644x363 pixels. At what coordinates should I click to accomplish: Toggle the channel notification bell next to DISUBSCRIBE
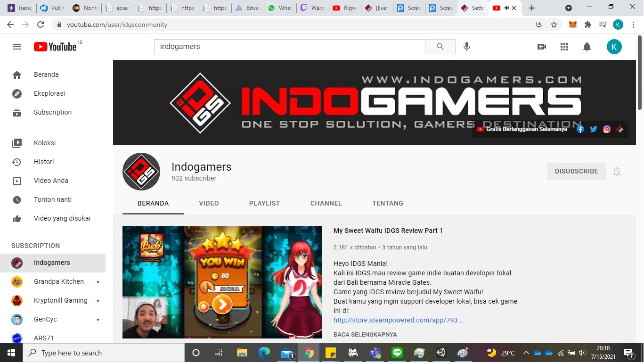[617, 172]
